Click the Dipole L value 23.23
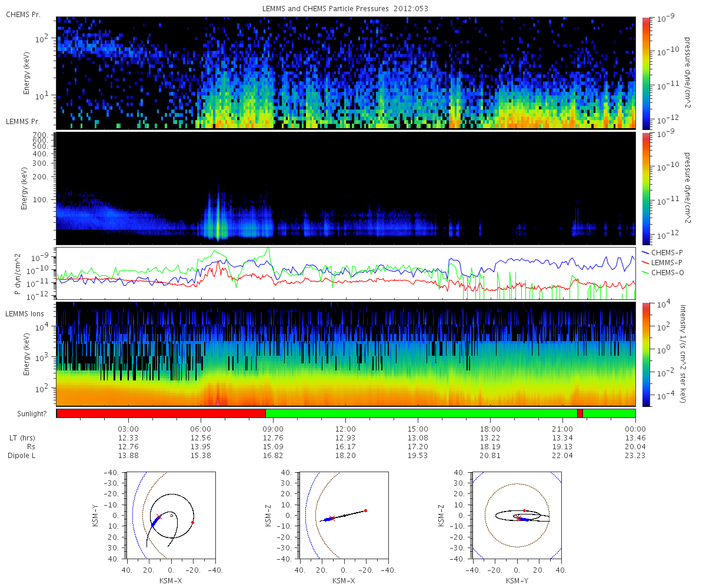Viewport: 706px width, 588px height. [635, 456]
